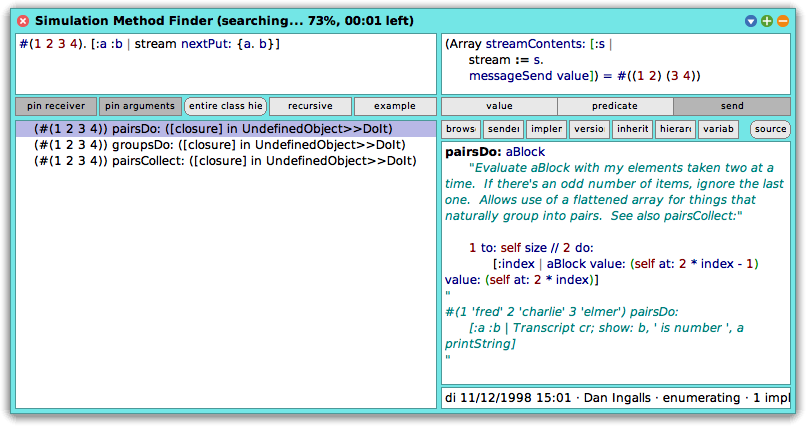The width and height of the screenshot is (806, 426).
Task: Click the inheritance button
Action: (632, 129)
